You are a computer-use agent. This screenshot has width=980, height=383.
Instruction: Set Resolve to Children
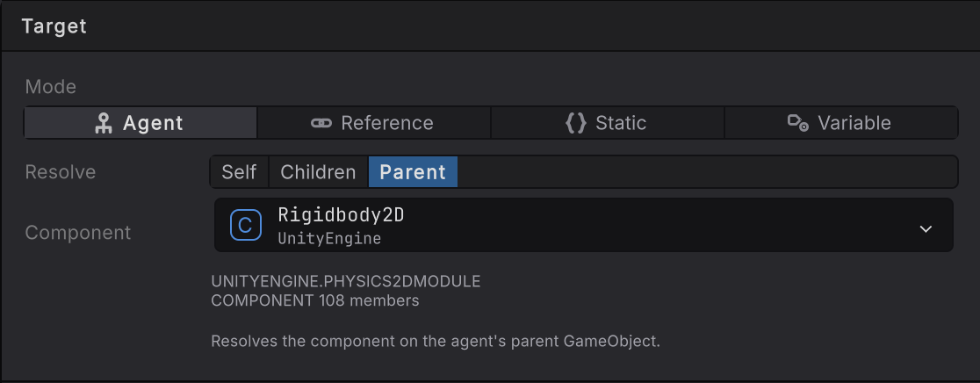[318, 172]
